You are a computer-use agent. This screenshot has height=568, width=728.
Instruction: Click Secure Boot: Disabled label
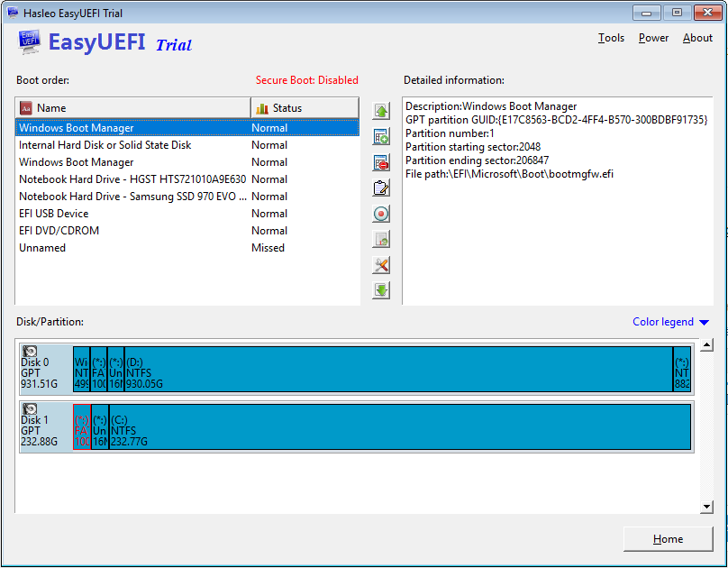pyautogui.click(x=307, y=80)
